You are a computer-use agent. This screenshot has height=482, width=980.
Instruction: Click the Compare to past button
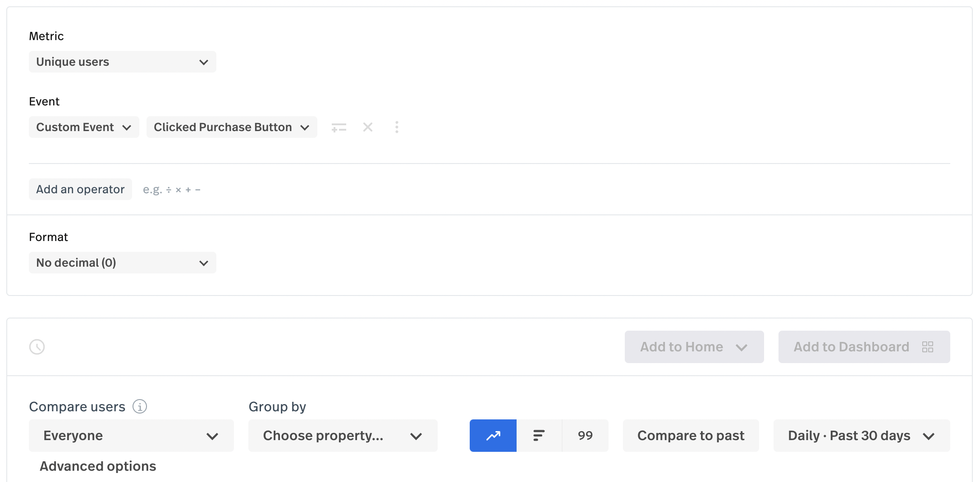point(691,436)
